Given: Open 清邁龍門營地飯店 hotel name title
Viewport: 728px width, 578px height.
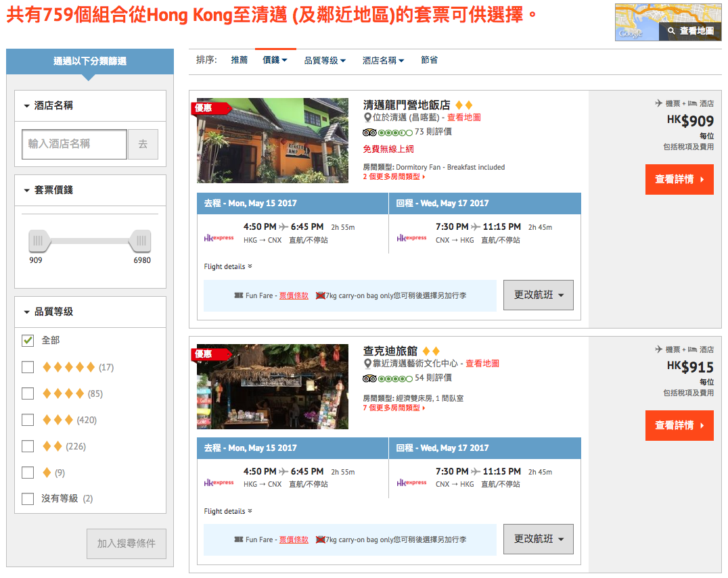Looking at the screenshot, I should coord(407,105).
